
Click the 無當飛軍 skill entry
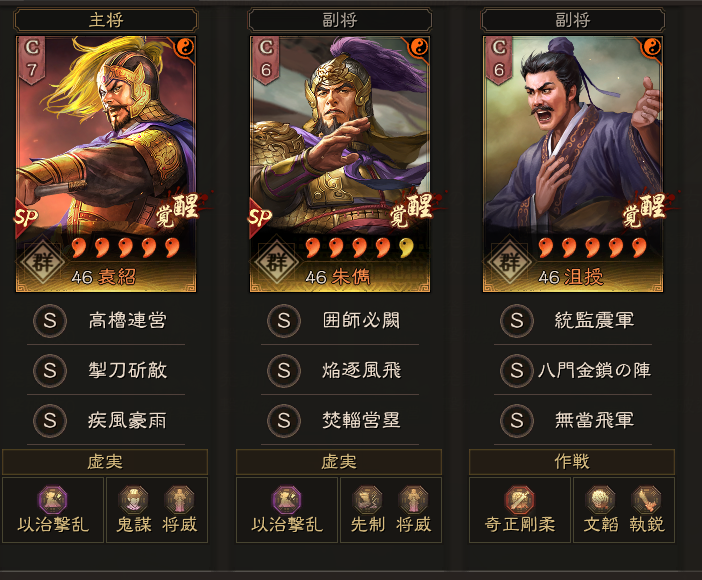(573, 421)
